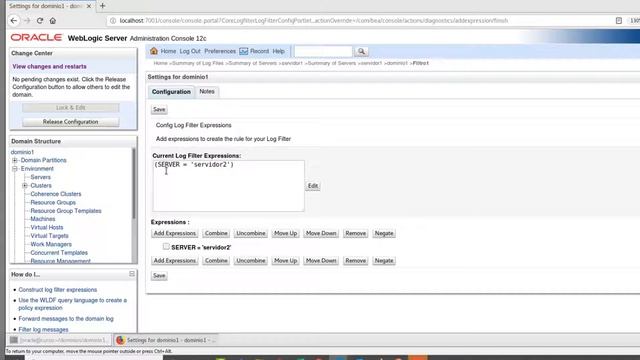
Task: Open Preferences in the toolbar
Action: [220, 51]
